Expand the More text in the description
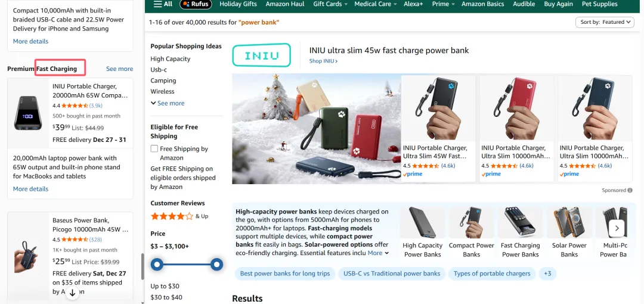 (378, 253)
